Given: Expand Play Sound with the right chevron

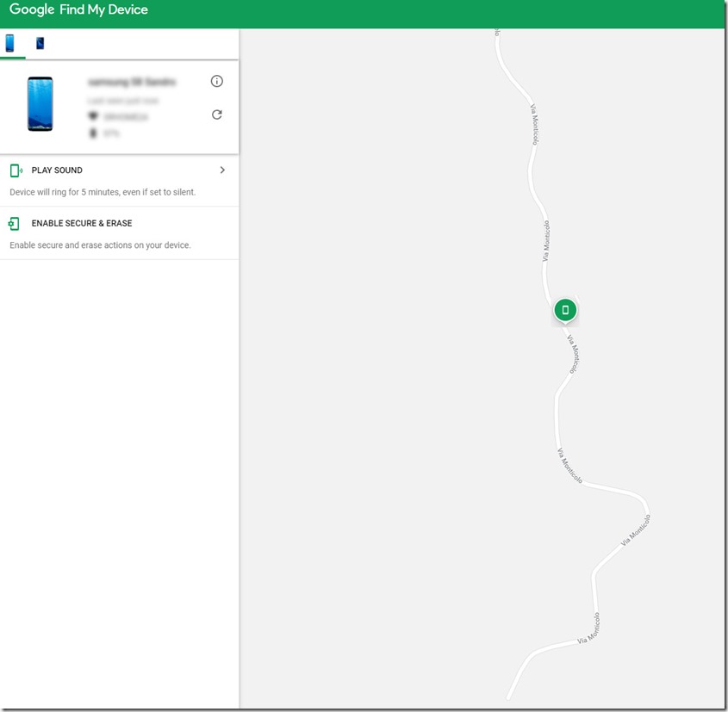Looking at the screenshot, I should tap(222, 170).
